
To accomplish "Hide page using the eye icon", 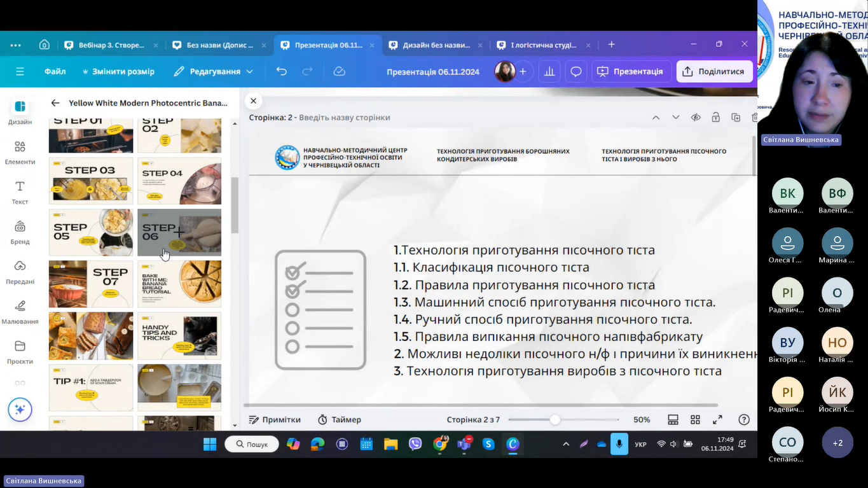I will coord(696,117).
